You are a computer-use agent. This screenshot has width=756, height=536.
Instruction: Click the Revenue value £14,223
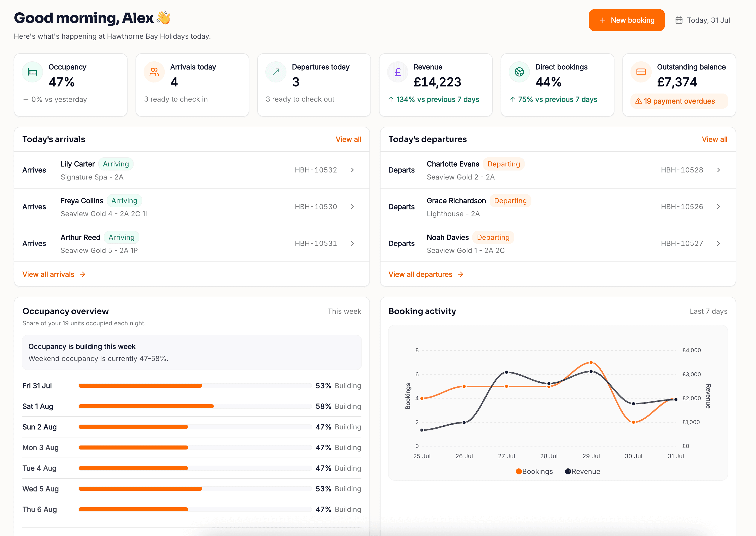[x=437, y=82]
